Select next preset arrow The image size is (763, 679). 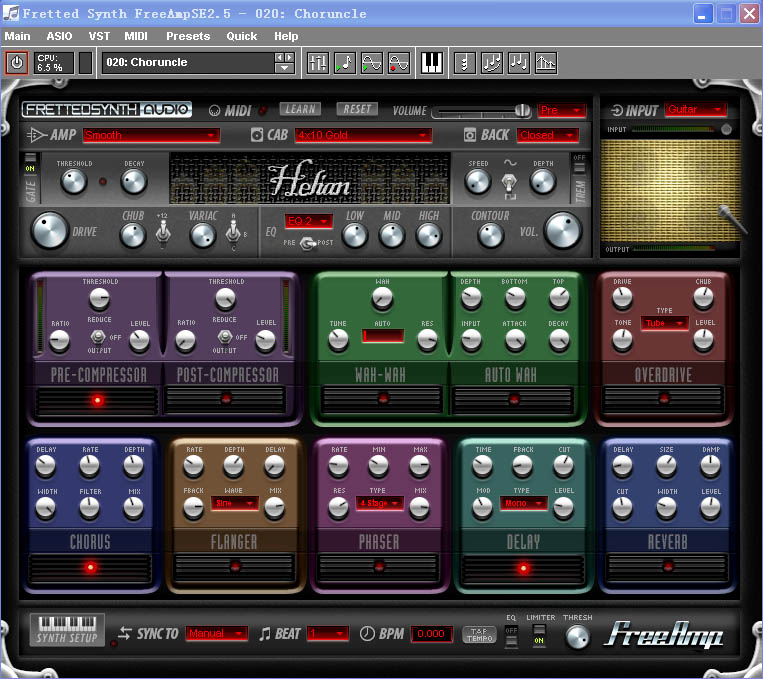tap(289, 57)
